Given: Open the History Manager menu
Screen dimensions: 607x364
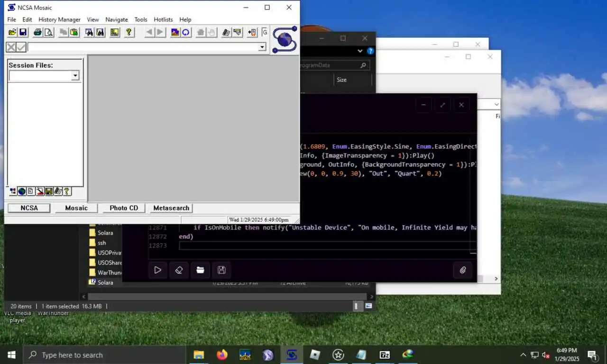Looking at the screenshot, I should click(59, 19).
